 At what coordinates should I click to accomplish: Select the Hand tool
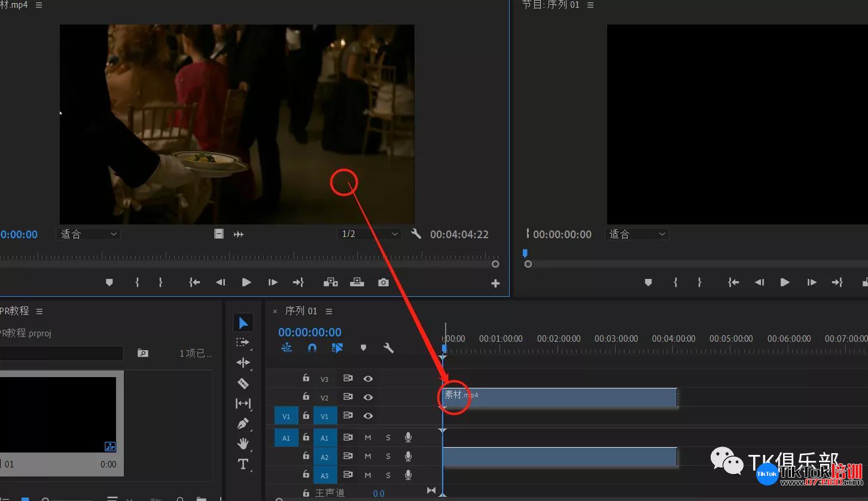click(243, 444)
